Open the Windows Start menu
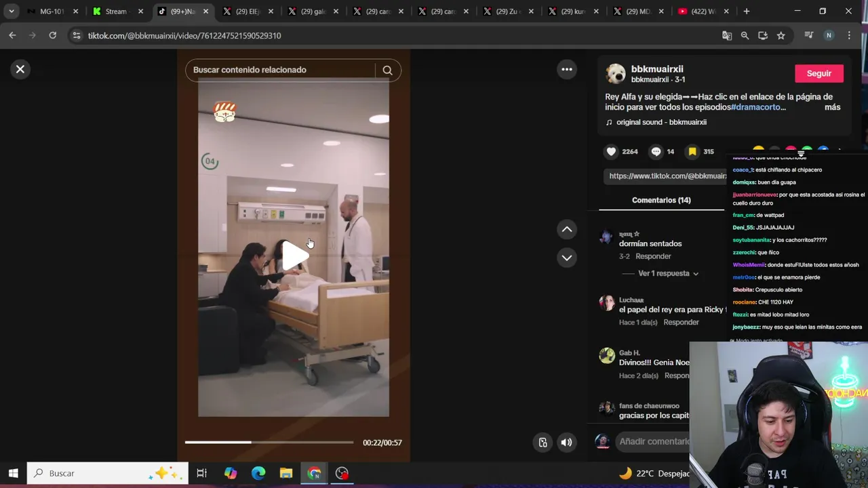868x488 pixels. tap(13, 473)
